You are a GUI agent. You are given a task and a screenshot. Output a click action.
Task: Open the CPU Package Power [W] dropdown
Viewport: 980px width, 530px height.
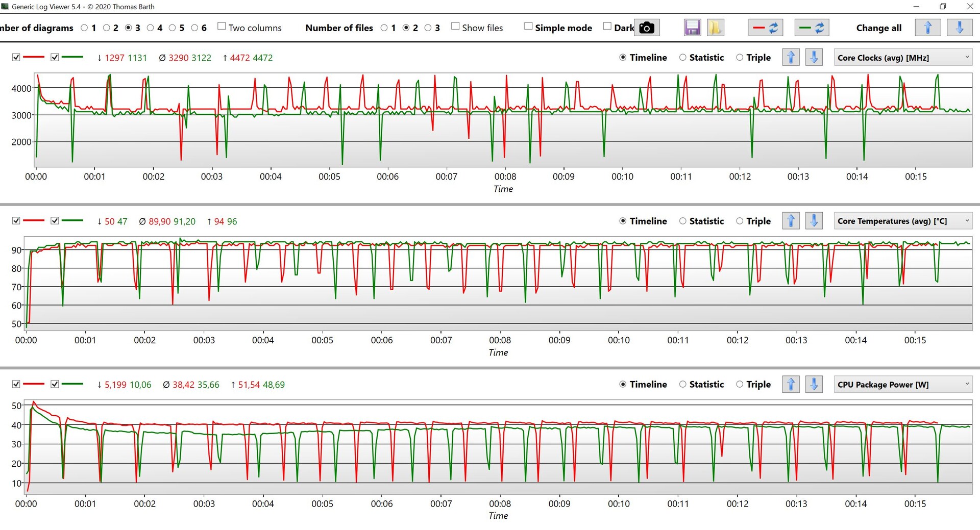(902, 384)
